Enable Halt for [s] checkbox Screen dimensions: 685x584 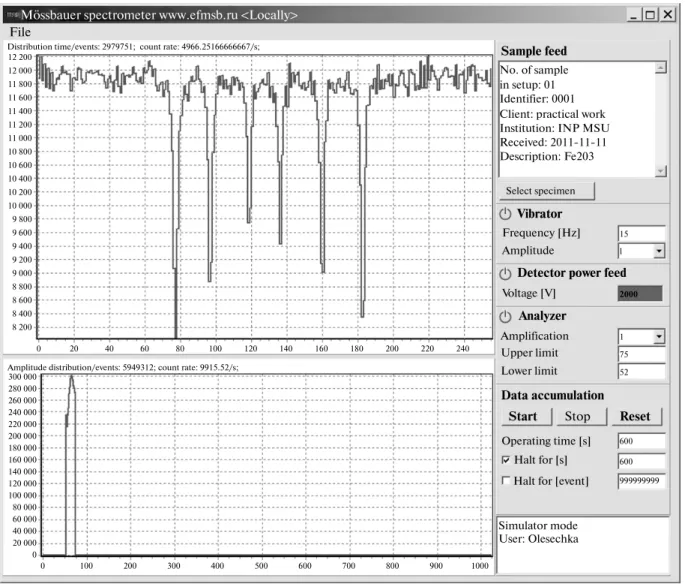(506, 460)
